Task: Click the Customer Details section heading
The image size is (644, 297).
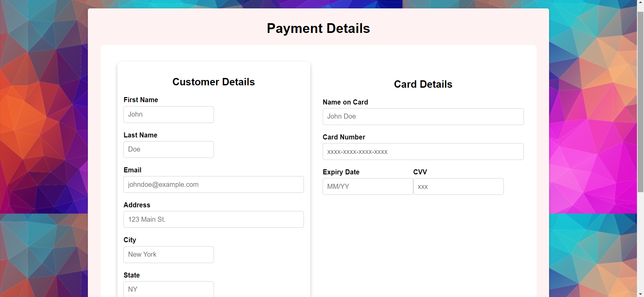Action: pos(213,82)
